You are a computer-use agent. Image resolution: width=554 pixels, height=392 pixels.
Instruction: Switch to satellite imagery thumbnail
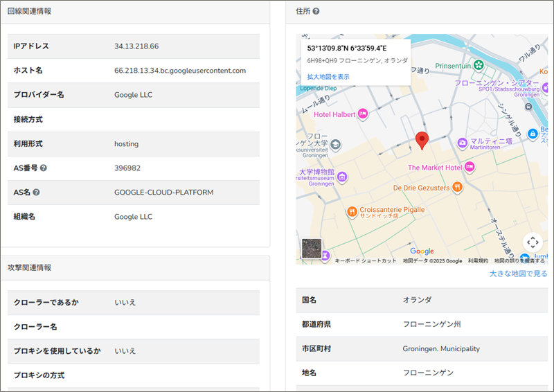click(x=312, y=248)
